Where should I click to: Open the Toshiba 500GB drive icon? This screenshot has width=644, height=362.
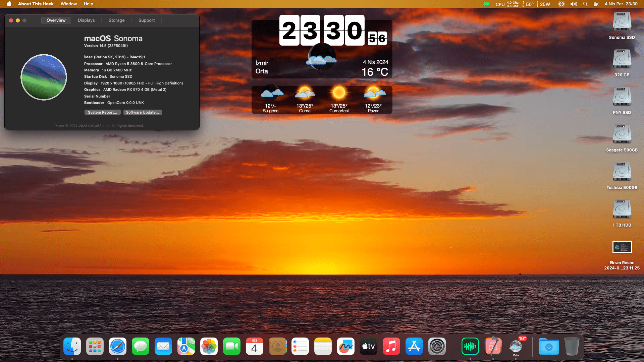(622, 172)
